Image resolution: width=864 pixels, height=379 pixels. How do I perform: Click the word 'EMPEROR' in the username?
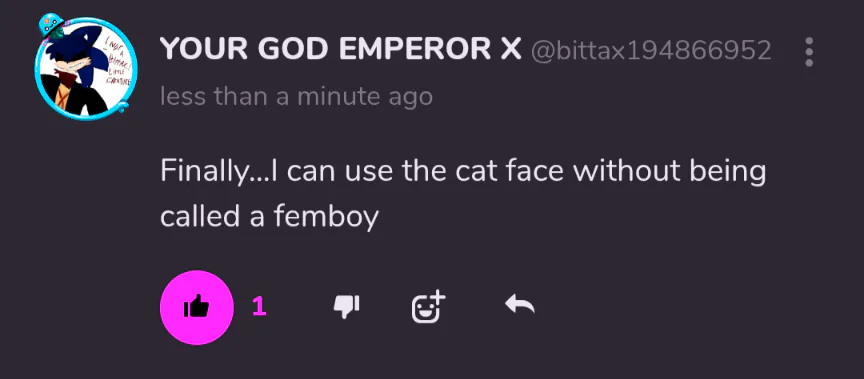[x=414, y=51]
